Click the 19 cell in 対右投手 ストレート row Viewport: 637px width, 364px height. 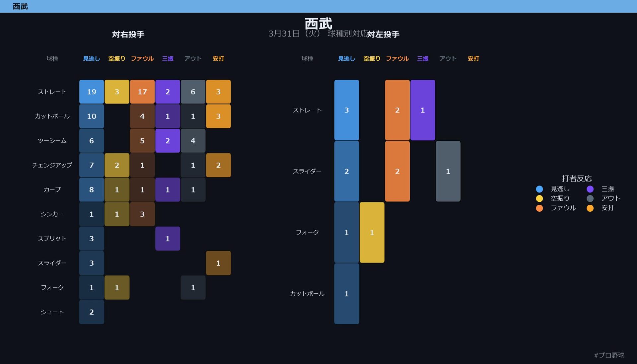[x=92, y=92]
